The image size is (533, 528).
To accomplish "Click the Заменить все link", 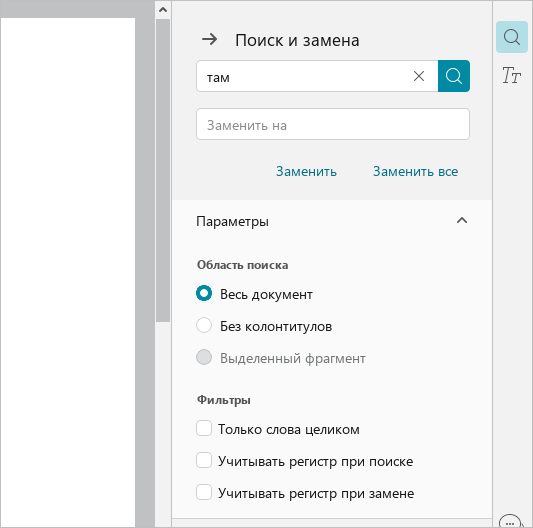I will point(415,171).
